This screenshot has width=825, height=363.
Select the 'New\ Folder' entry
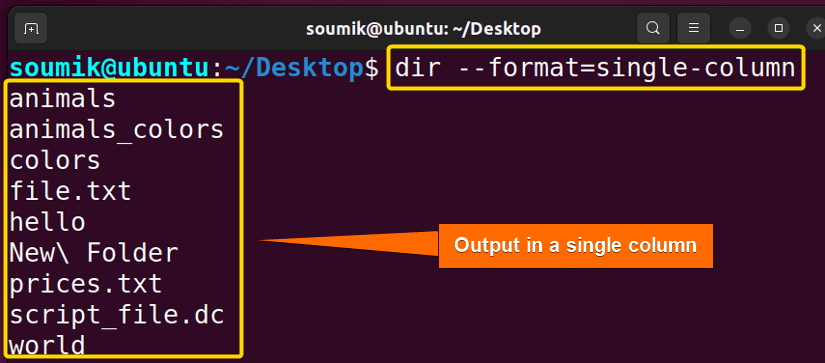(x=94, y=253)
